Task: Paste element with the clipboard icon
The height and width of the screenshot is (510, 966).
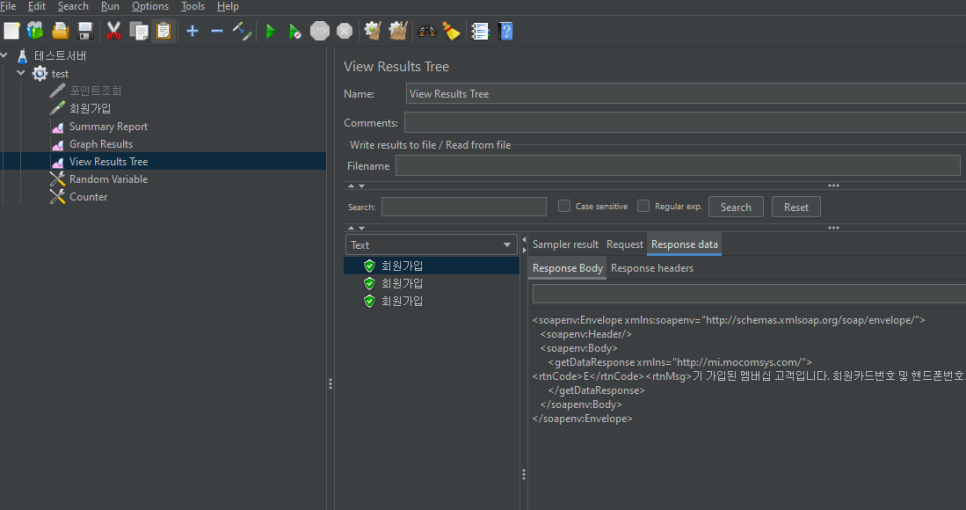Action: coord(163,31)
